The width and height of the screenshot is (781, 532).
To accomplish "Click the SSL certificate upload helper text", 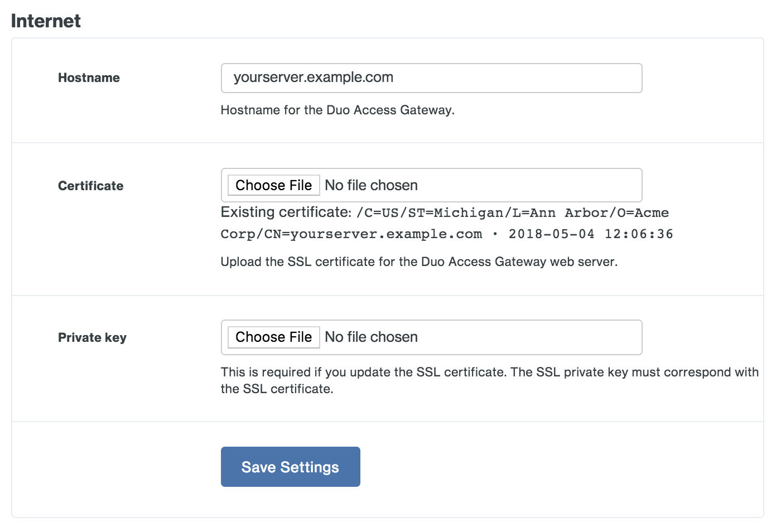I will coord(419,262).
